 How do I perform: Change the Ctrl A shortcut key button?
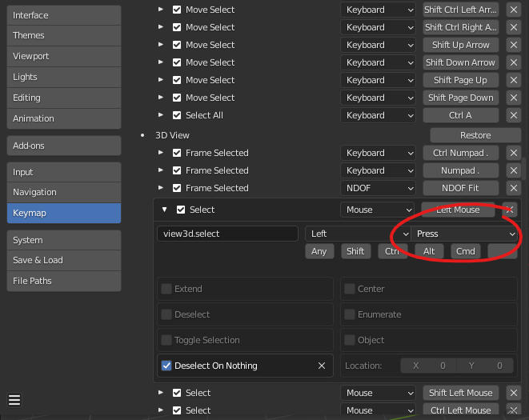point(460,115)
